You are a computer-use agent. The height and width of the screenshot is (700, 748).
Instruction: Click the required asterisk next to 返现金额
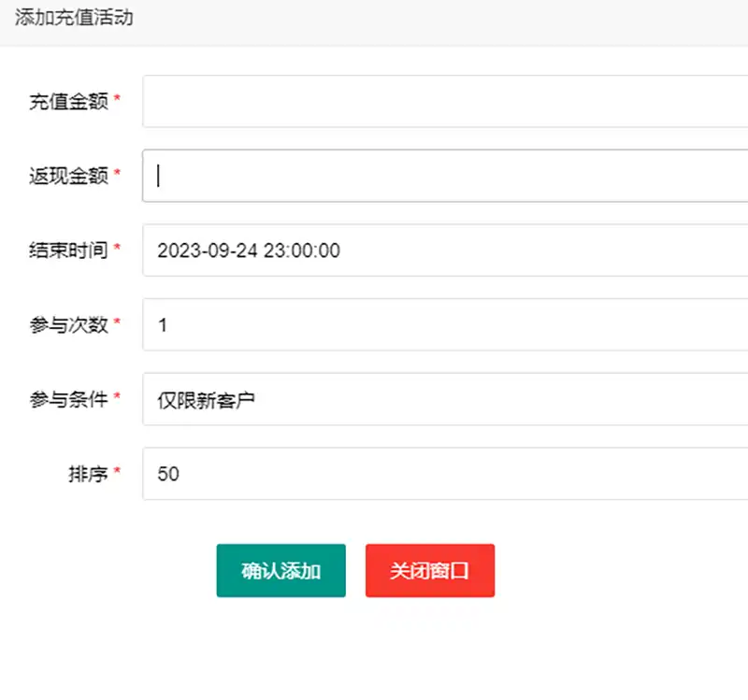pyautogui.click(x=118, y=175)
